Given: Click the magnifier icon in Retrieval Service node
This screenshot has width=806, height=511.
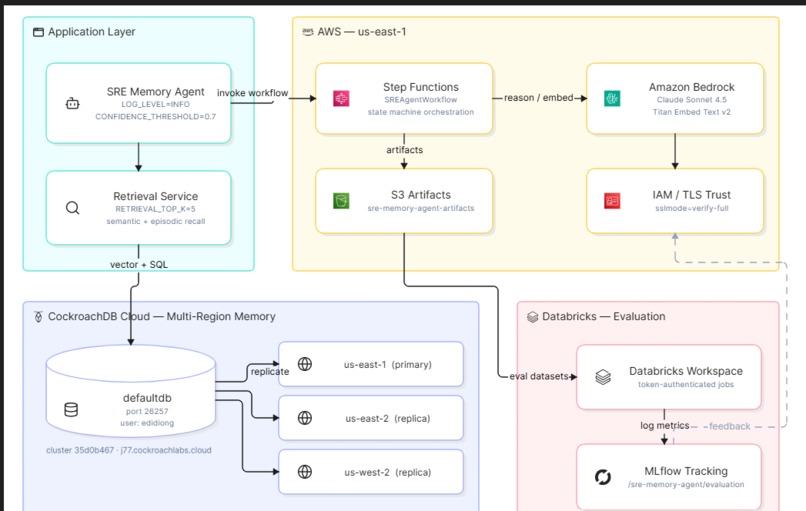Looking at the screenshot, I should [72, 208].
